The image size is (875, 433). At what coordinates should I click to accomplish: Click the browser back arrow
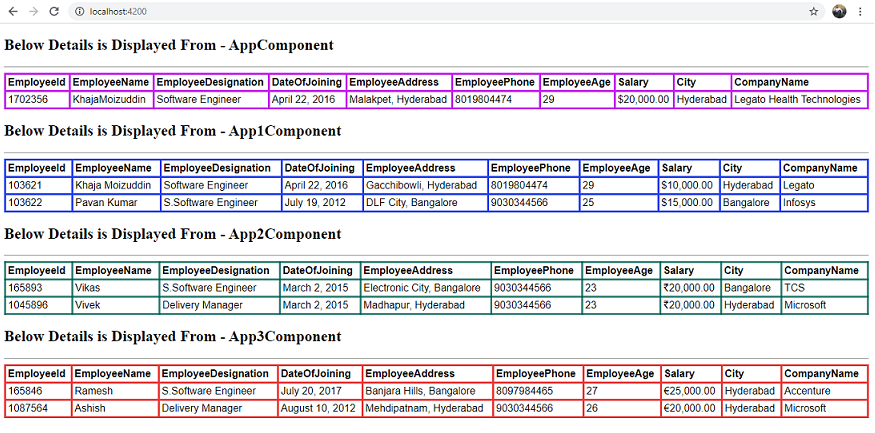pyautogui.click(x=13, y=11)
